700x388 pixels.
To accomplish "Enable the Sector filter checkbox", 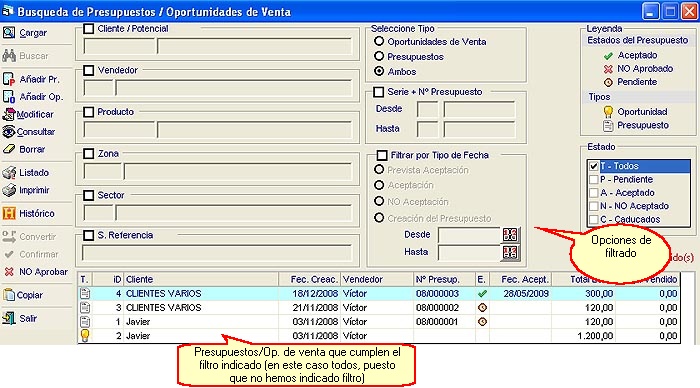I will coord(88,195).
